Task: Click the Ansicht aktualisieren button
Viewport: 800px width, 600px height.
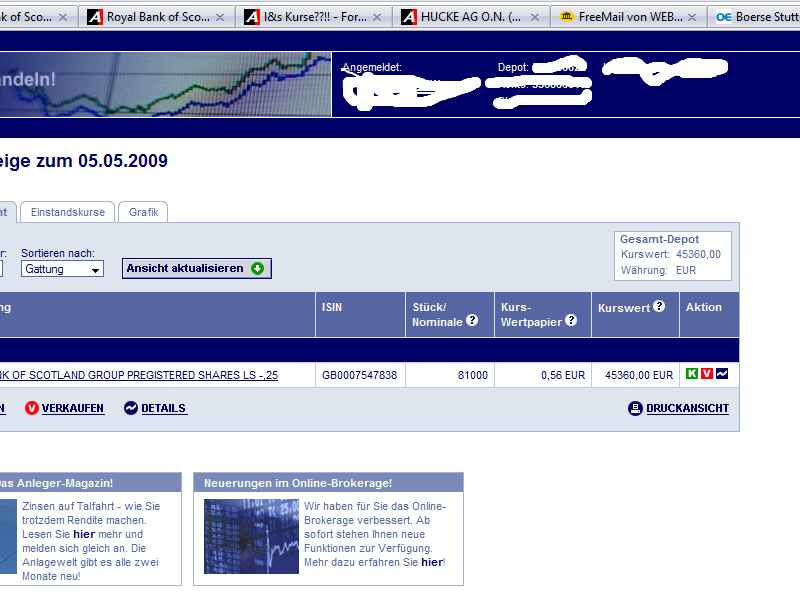Action: point(196,268)
